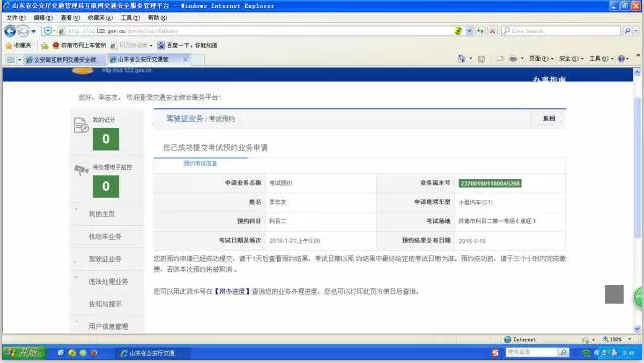
Task: Click the green business serial number
Action: 490,183
